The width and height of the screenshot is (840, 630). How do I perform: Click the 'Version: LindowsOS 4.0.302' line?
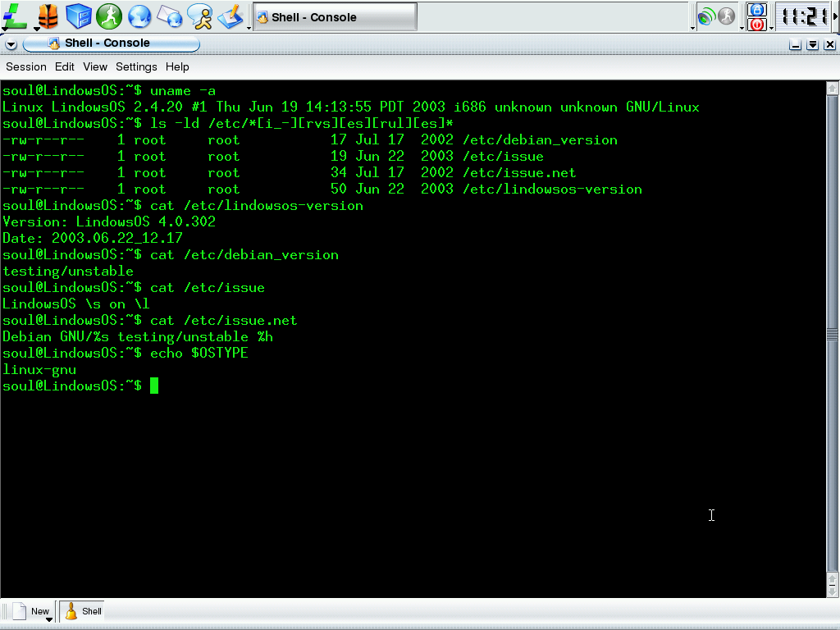[x=109, y=222]
